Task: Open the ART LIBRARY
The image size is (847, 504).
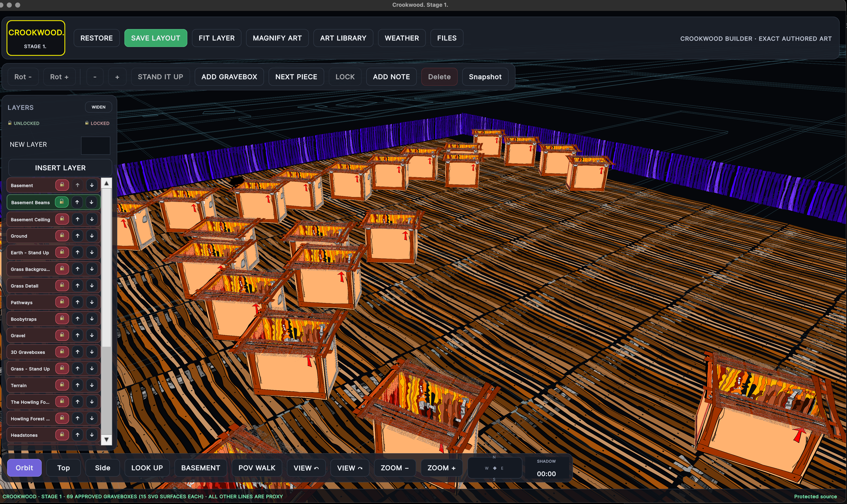Action: tap(343, 38)
